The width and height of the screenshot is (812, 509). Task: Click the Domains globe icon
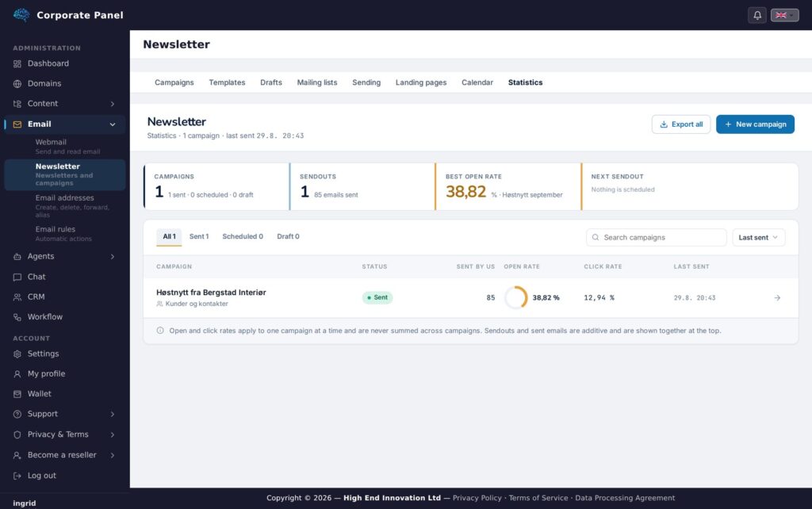17,84
